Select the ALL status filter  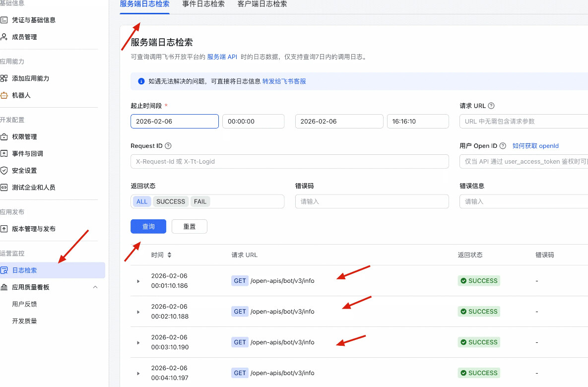pyautogui.click(x=142, y=201)
